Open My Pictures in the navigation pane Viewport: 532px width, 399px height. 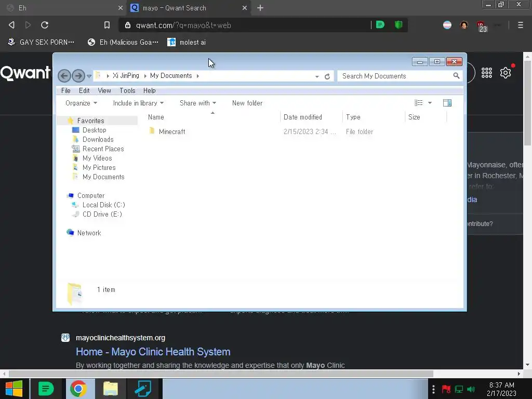99,168
